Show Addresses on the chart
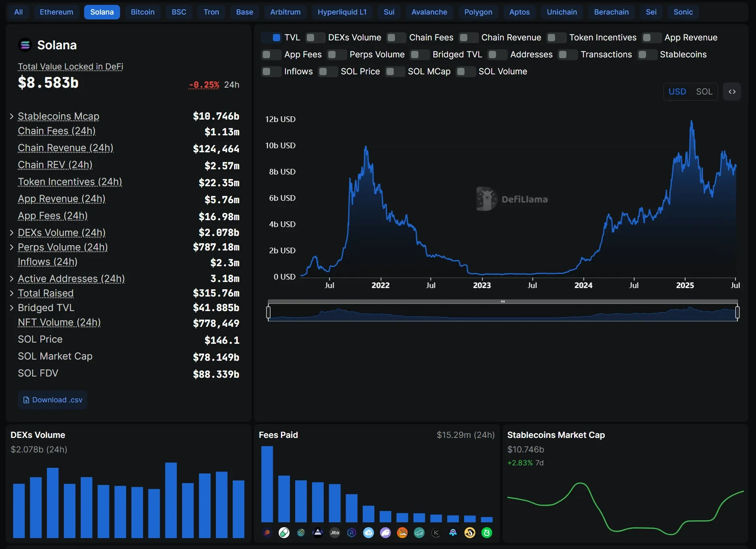 [x=497, y=55]
